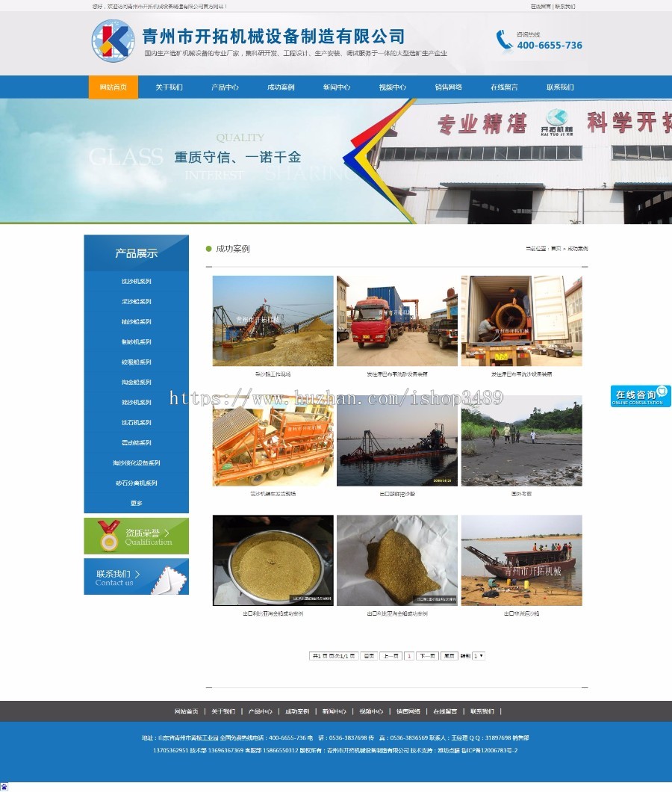Open container loading equipment thumbnail
The height and width of the screenshot is (792, 672).
[521, 321]
